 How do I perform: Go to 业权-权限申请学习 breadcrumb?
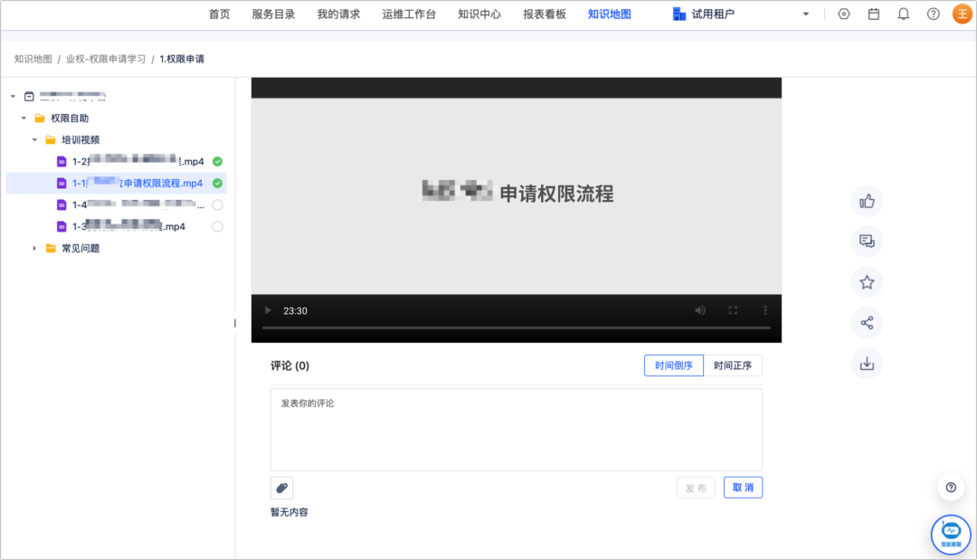tap(105, 59)
